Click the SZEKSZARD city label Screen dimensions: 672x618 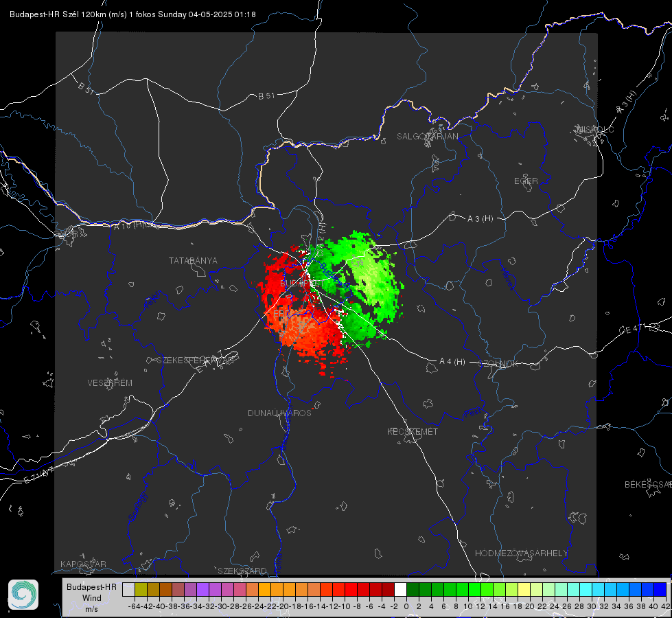click(242, 571)
